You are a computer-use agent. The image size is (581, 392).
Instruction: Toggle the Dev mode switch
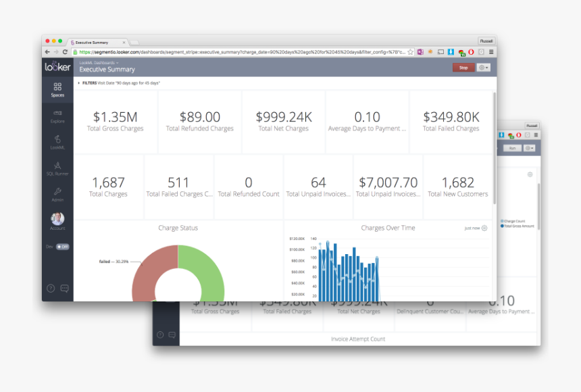(62, 247)
